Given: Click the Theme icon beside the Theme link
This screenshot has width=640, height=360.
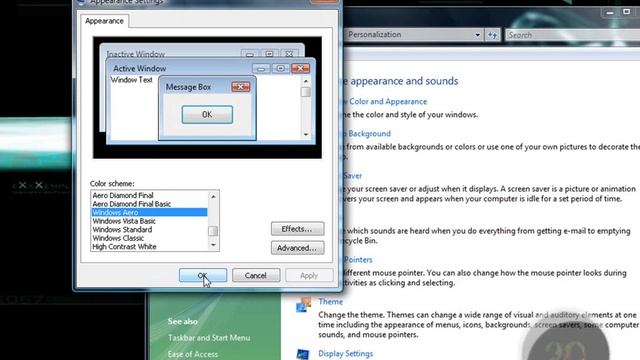Looking at the screenshot, I should click(304, 305).
